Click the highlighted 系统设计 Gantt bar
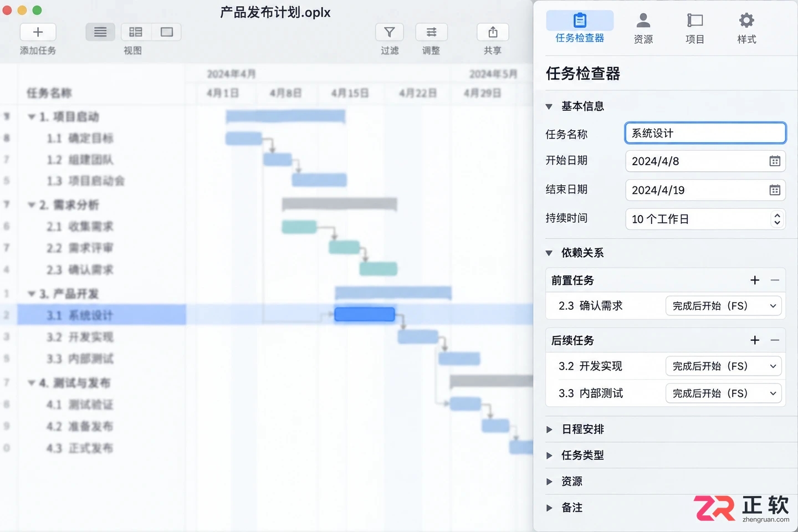 365,315
